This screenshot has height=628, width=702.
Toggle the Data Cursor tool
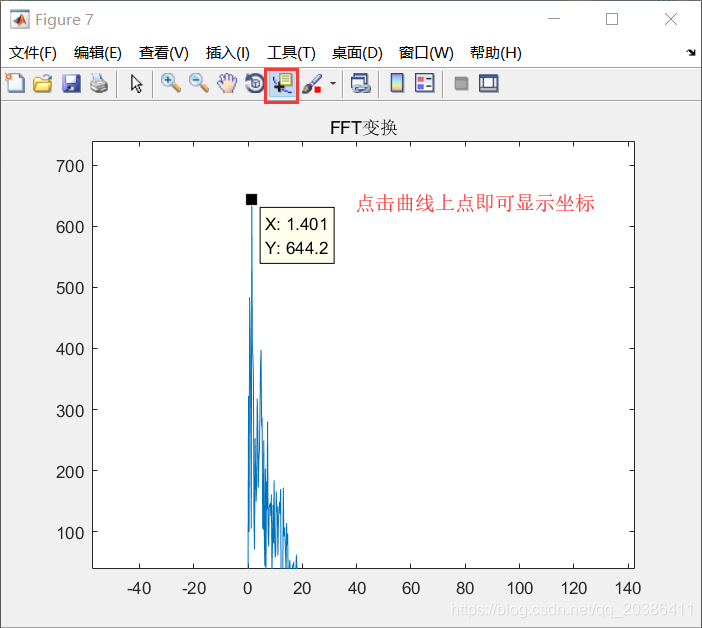282,84
